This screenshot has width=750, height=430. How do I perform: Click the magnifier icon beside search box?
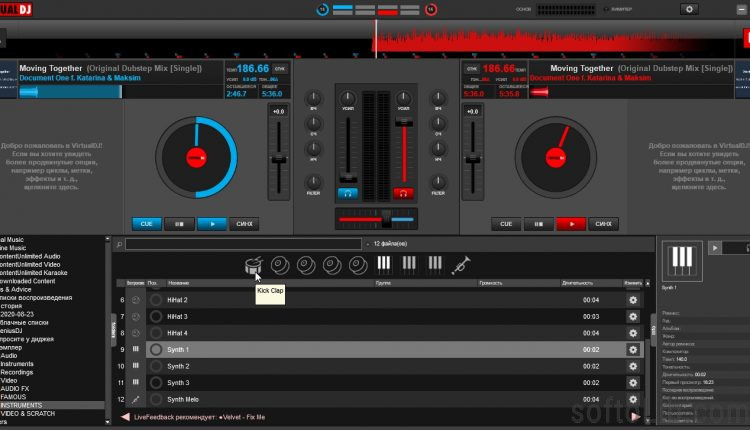click(x=119, y=244)
